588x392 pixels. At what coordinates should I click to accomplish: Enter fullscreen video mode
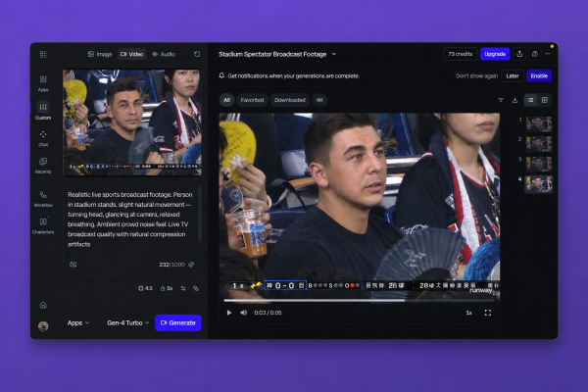coord(487,313)
